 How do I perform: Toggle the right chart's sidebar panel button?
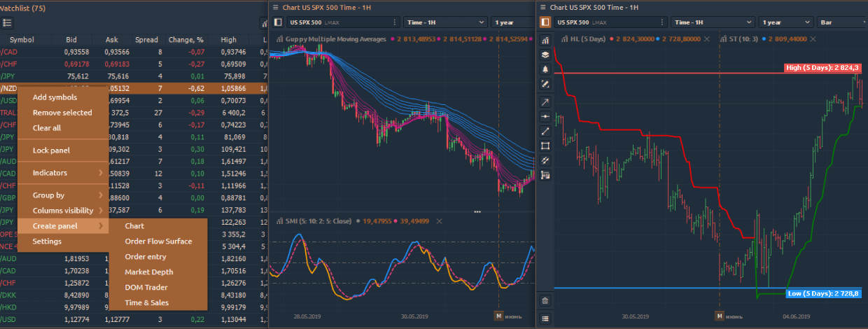pyautogui.click(x=545, y=22)
